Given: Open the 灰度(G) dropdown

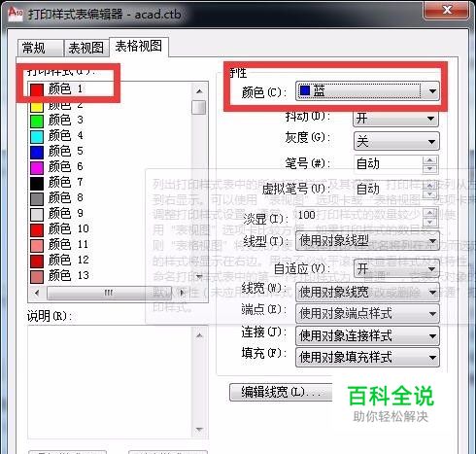Looking at the screenshot, I should tap(396, 141).
